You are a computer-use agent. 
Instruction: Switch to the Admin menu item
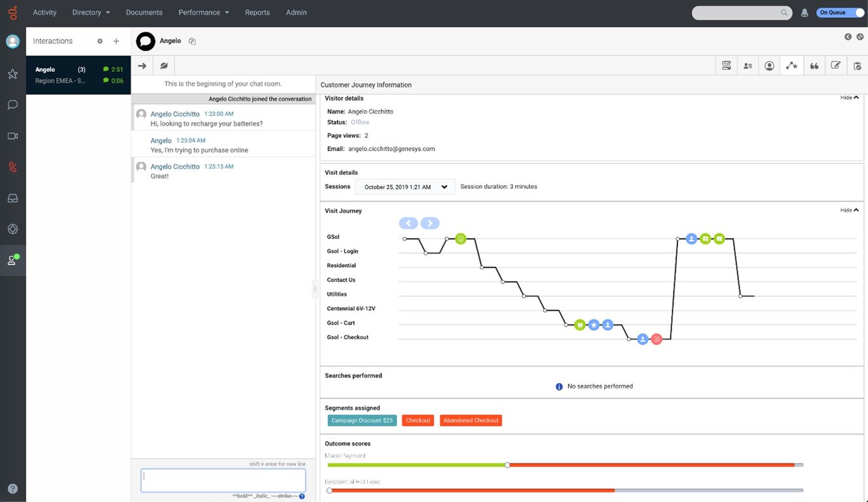(296, 12)
